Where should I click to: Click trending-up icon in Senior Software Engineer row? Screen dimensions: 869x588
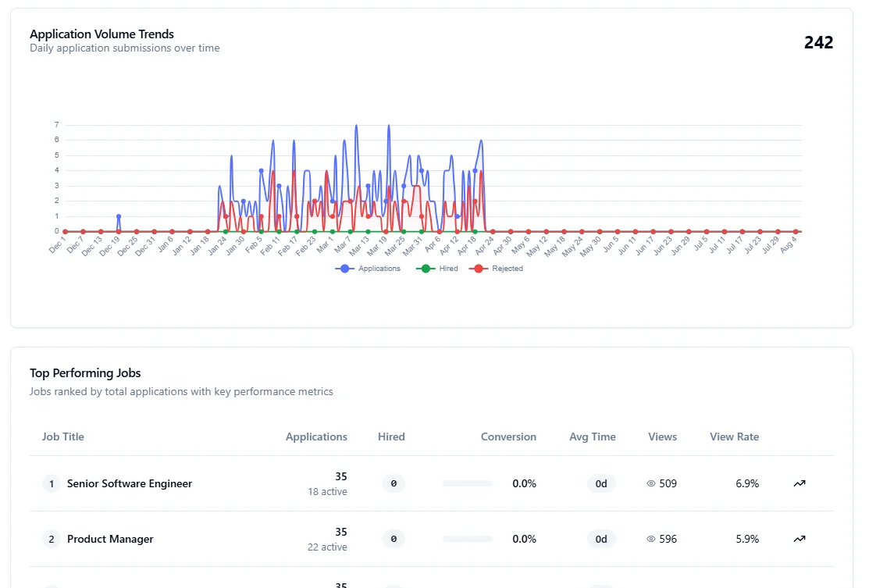click(800, 484)
